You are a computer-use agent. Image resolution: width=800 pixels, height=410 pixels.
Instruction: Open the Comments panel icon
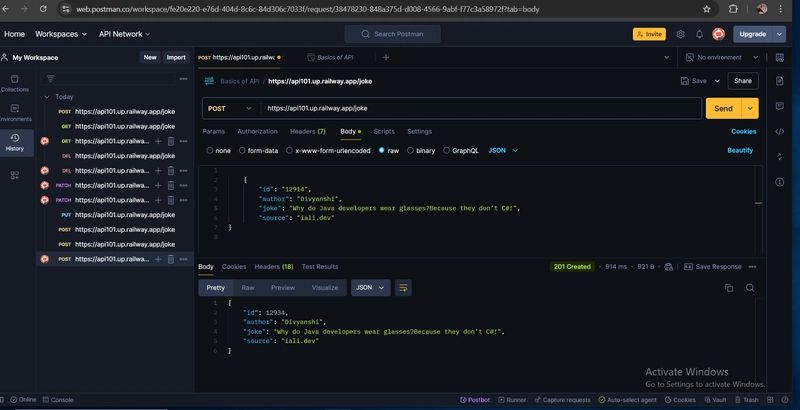point(780,106)
